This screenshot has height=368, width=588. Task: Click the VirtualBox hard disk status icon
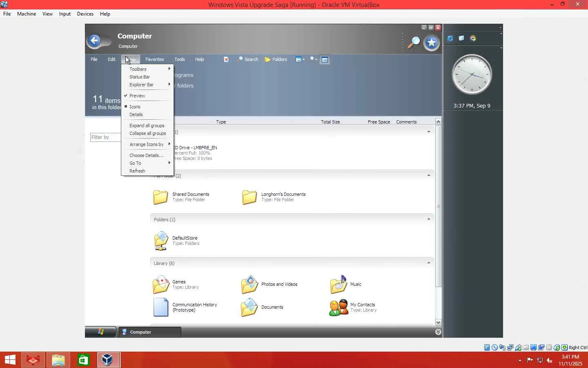point(487,348)
